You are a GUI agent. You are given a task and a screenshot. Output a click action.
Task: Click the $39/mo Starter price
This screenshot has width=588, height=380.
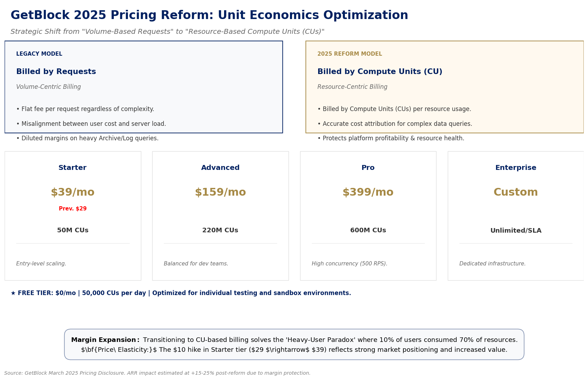click(73, 192)
